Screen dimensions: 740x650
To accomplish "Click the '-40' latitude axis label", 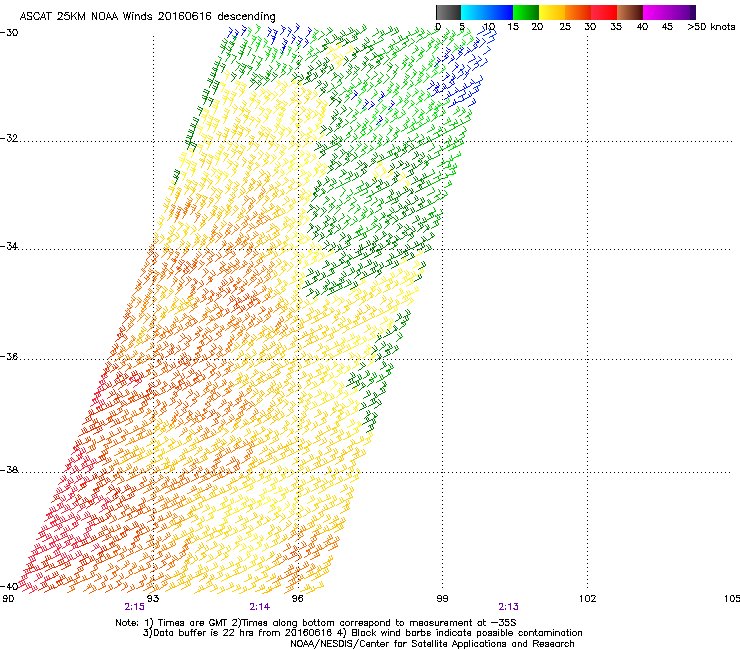I will point(9,586).
